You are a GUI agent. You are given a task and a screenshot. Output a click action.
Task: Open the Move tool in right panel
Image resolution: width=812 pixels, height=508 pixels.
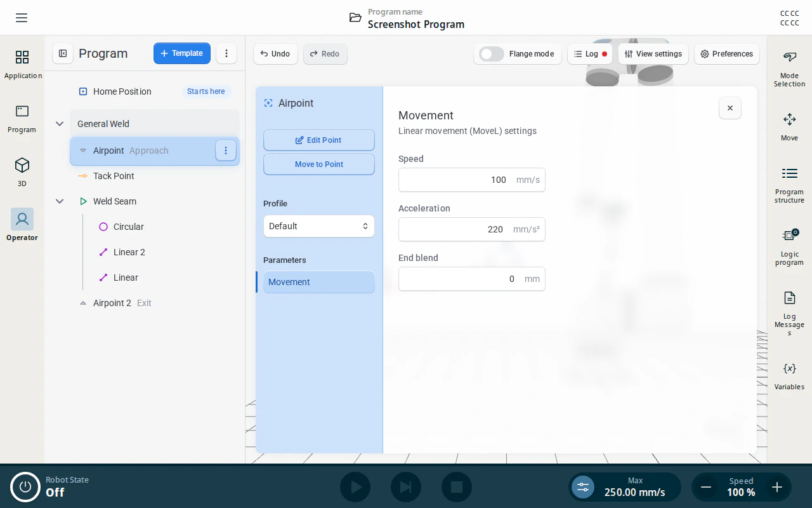coord(789,127)
